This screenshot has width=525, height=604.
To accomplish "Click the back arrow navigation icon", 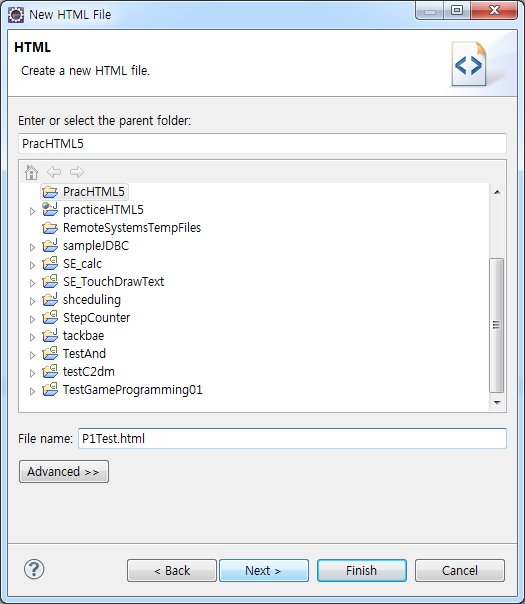I will click(54, 172).
